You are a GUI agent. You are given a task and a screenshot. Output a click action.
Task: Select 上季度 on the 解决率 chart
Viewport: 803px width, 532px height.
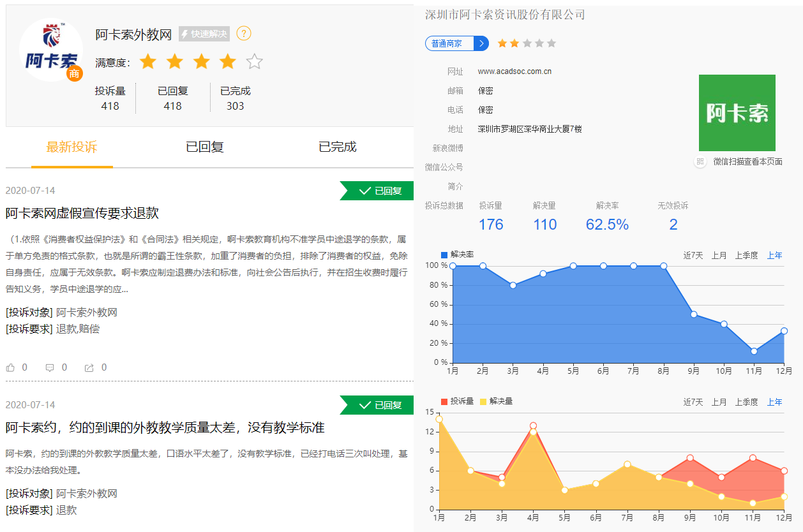[746, 255]
